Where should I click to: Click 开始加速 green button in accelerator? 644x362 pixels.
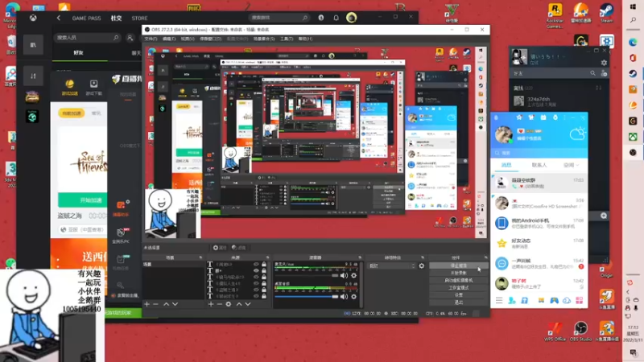[x=83, y=200]
